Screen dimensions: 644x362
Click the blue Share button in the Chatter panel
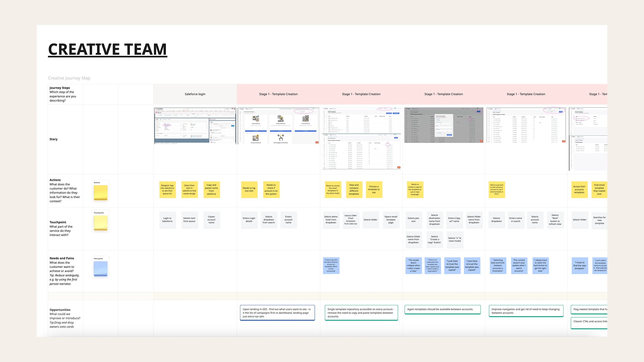[233, 126]
